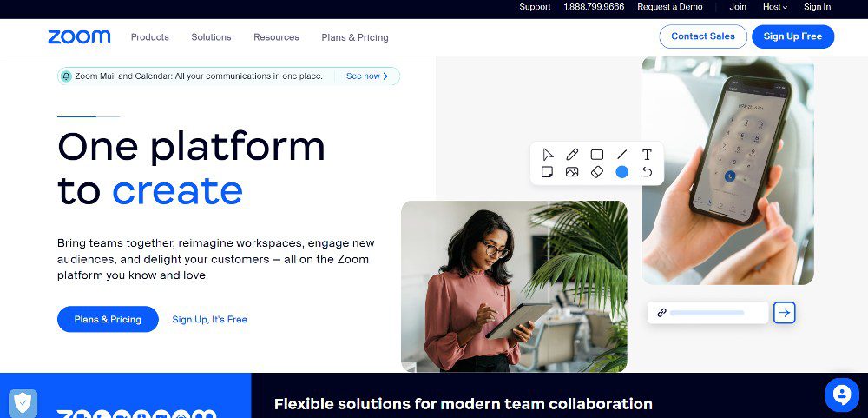Select the eraser tool icon

click(x=597, y=172)
